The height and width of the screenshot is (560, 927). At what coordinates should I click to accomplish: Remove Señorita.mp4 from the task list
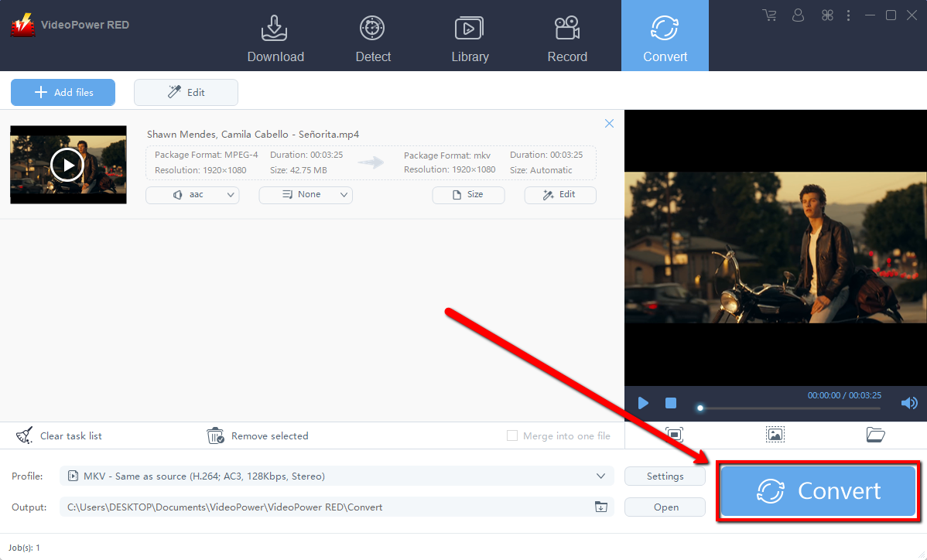coord(609,123)
